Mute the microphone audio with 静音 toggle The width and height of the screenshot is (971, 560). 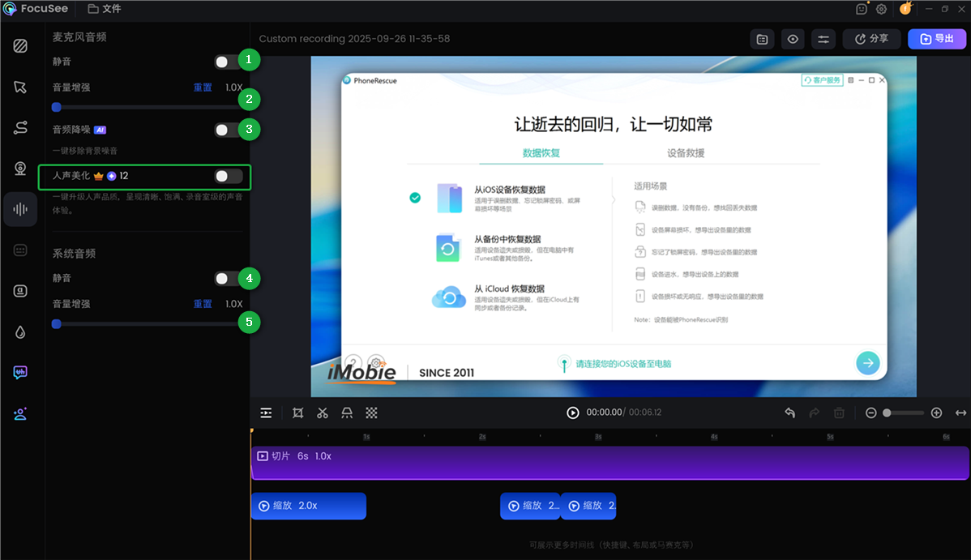tap(228, 61)
